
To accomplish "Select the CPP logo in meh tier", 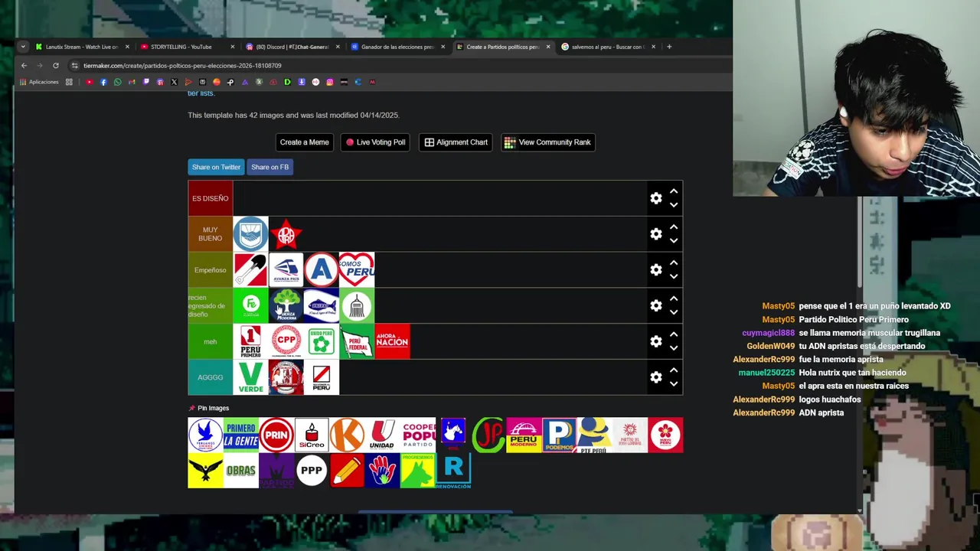I will (x=286, y=341).
